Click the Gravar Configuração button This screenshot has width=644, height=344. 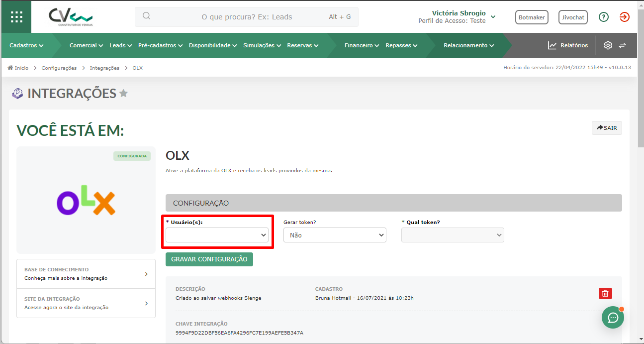click(209, 259)
